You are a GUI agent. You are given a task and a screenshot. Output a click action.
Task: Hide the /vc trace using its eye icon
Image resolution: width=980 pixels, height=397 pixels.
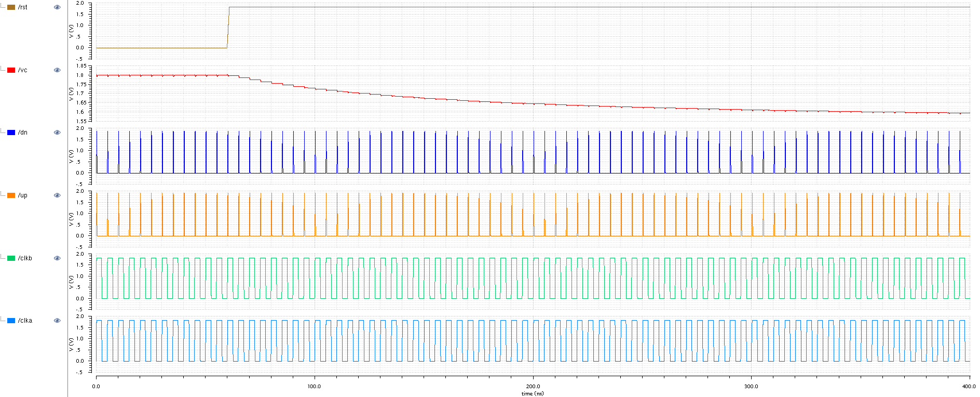pyautogui.click(x=57, y=70)
